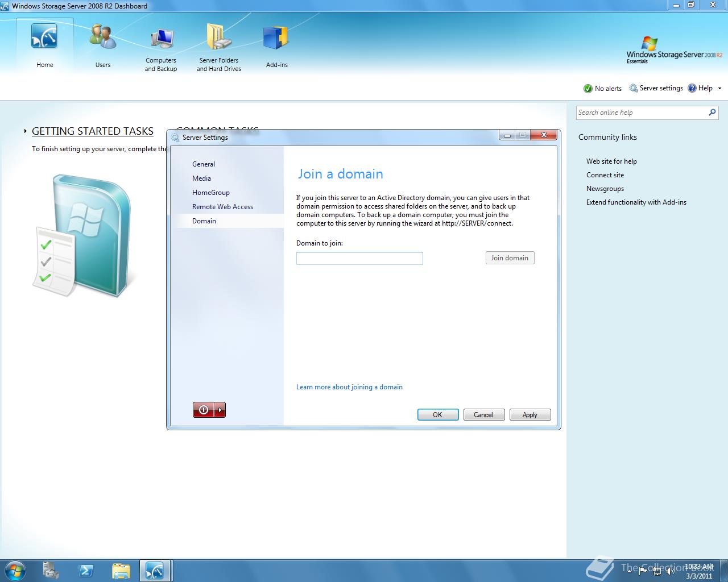
Task: Open the Newsgroups community link
Action: 605,189
